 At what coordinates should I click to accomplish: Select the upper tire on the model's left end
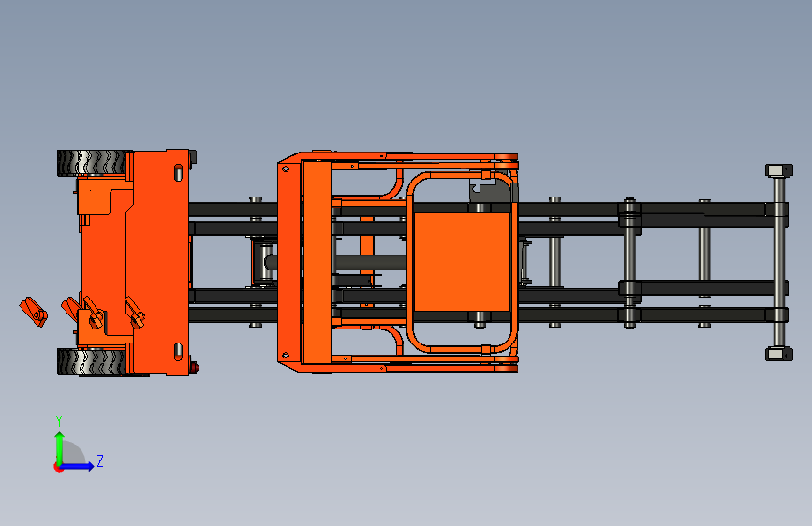click(x=91, y=163)
